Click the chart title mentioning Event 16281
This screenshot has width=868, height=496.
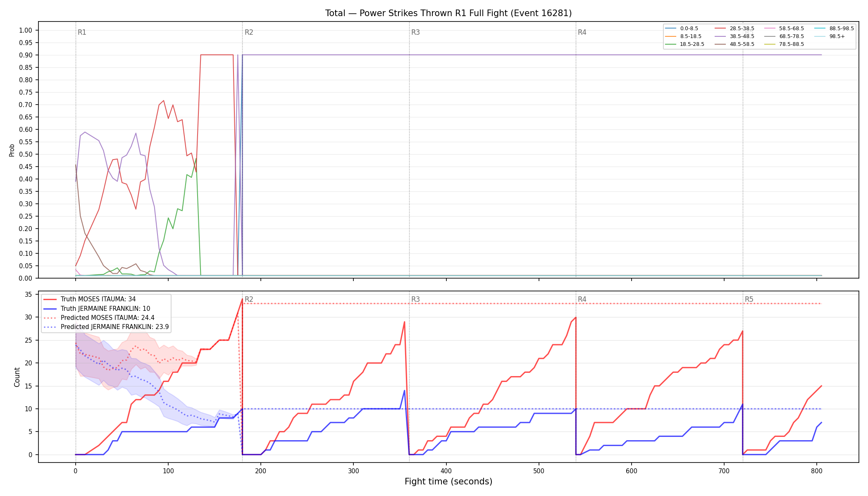coord(448,13)
